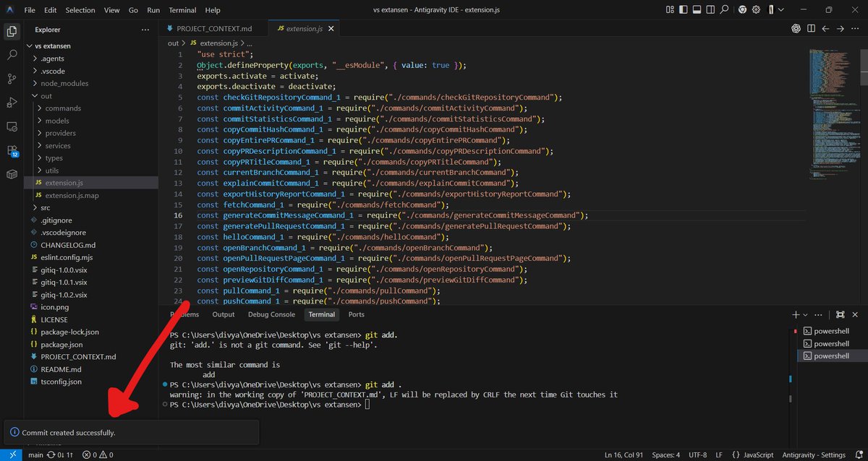The image size is (868, 461).
Task: Click Ln 16, Col 91 in status bar
Action: point(624,455)
